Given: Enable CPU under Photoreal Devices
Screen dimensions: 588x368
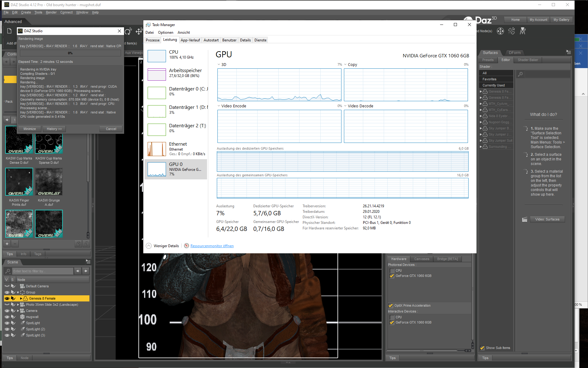Looking at the screenshot, I should pos(392,270).
